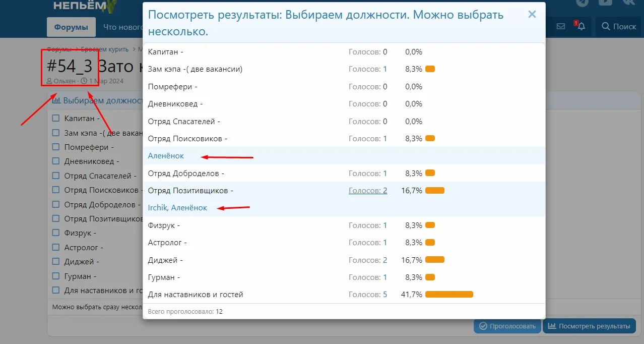Expand the Irchik, Аленёнок voter list
The width and height of the screenshot is (644, 344).
[x=176, y=207]
